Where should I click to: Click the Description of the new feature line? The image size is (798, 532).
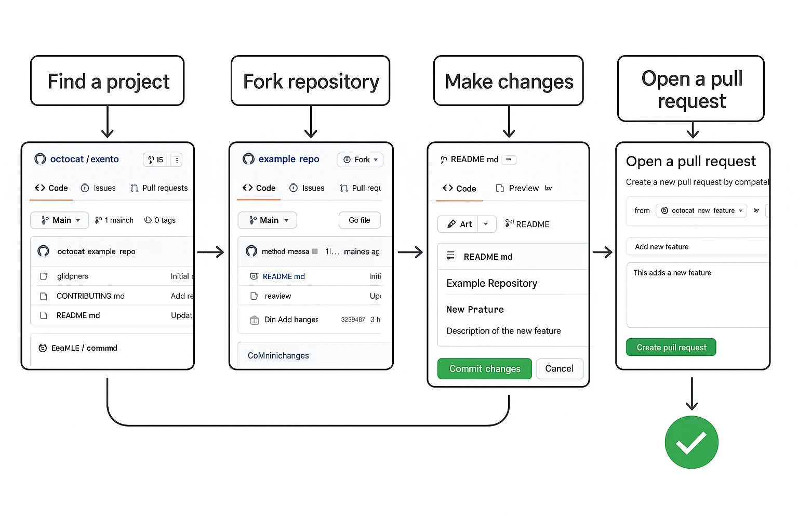pos(503,331)
